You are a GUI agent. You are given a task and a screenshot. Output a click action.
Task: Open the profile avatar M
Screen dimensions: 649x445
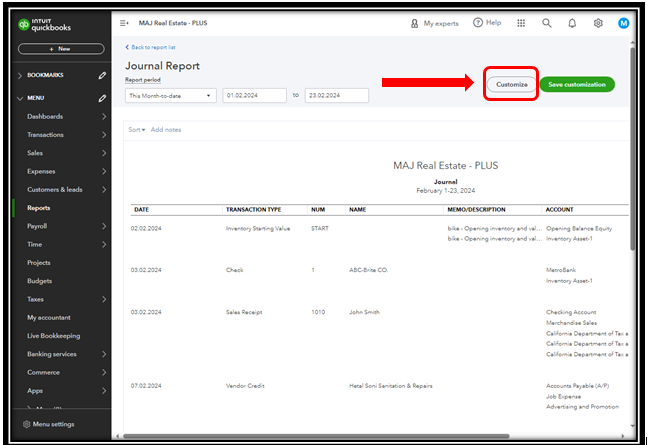(623, 23)
